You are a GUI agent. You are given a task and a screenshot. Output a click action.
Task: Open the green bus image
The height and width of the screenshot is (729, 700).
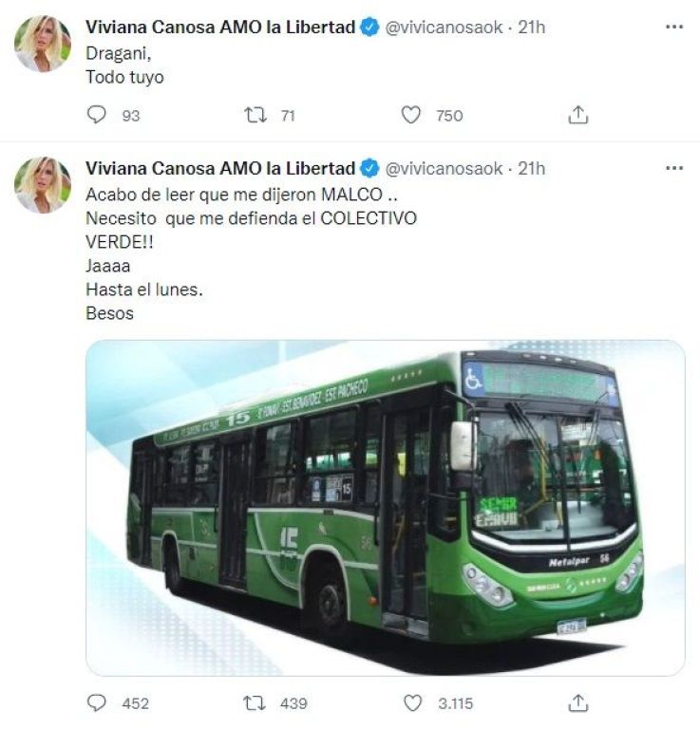[385, 507]
